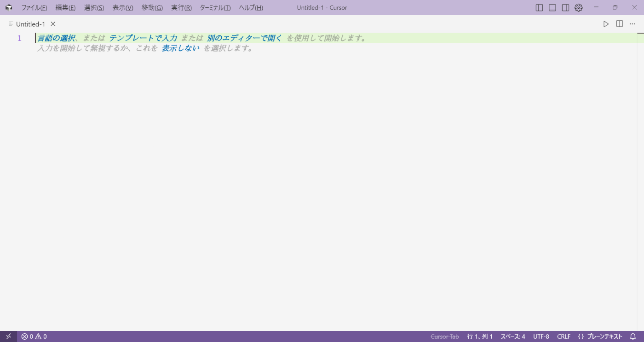Click the Cursor Tab indicator in status bar

(x=444, y=336)
